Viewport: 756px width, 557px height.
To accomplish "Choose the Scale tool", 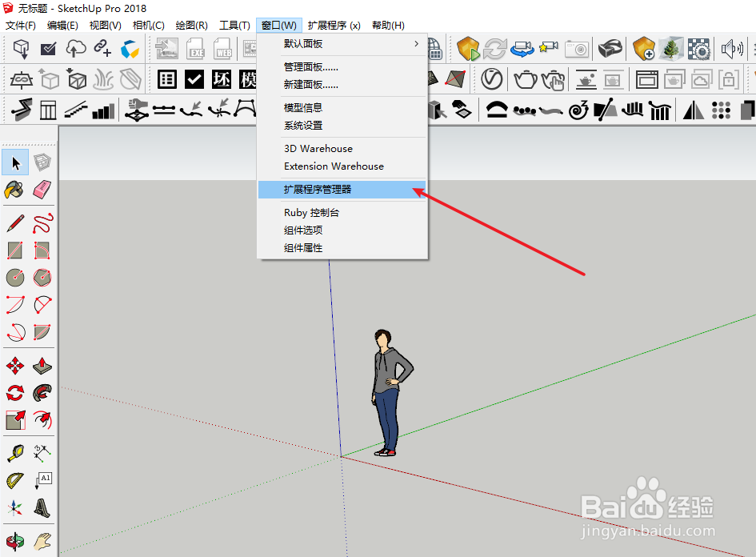I will 15,420.
